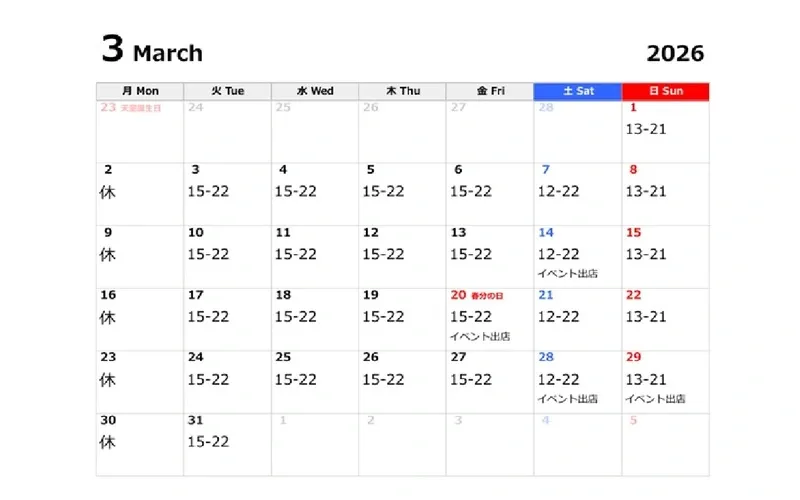Click 15-22 hours on March 26

pyautogui.click(x=383, y=379)
